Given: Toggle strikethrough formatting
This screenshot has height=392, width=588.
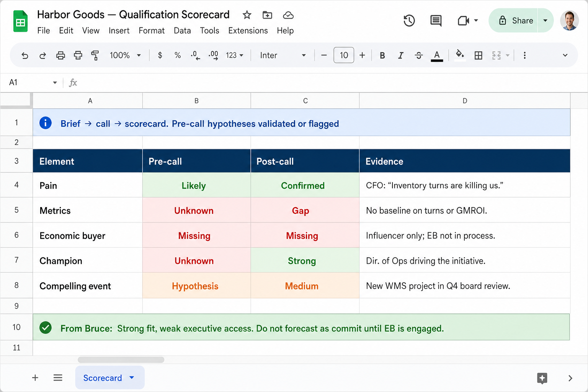Looking at the screenshot, I should coord(418,56).
